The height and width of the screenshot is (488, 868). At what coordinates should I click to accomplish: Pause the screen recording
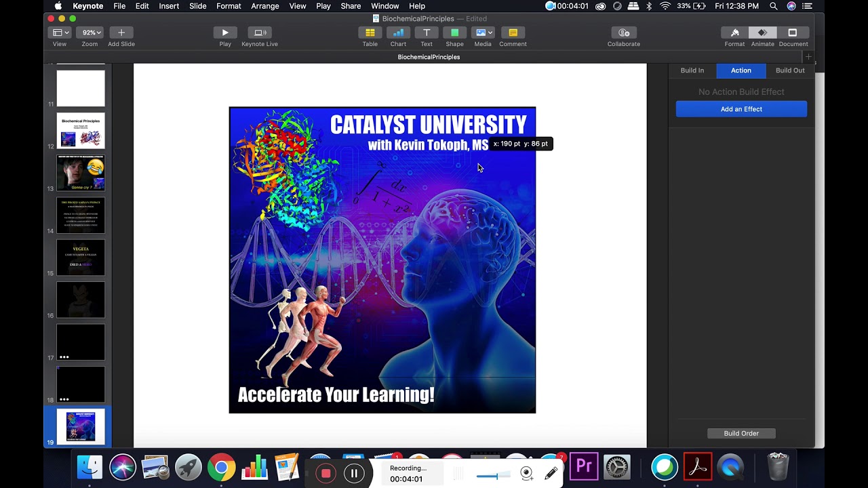pos(354,473)
